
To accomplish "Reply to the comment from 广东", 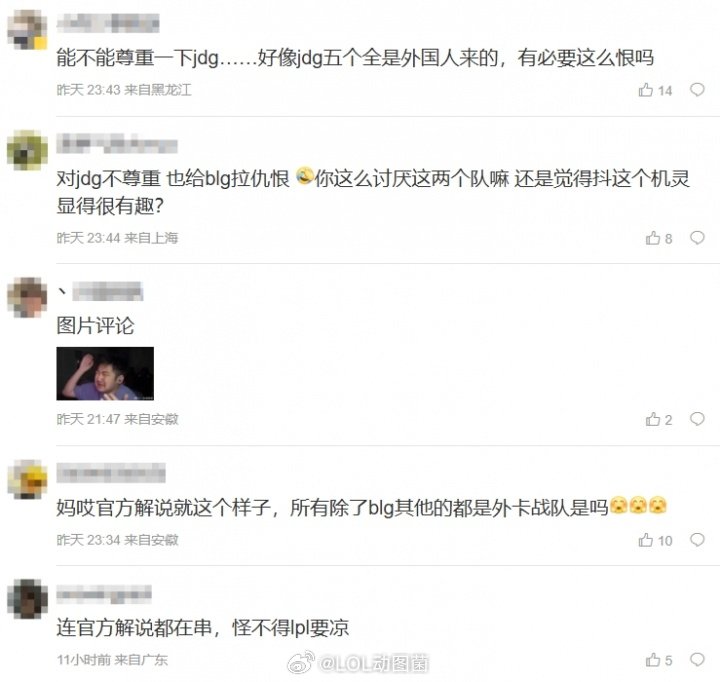I will coord(697,659).
